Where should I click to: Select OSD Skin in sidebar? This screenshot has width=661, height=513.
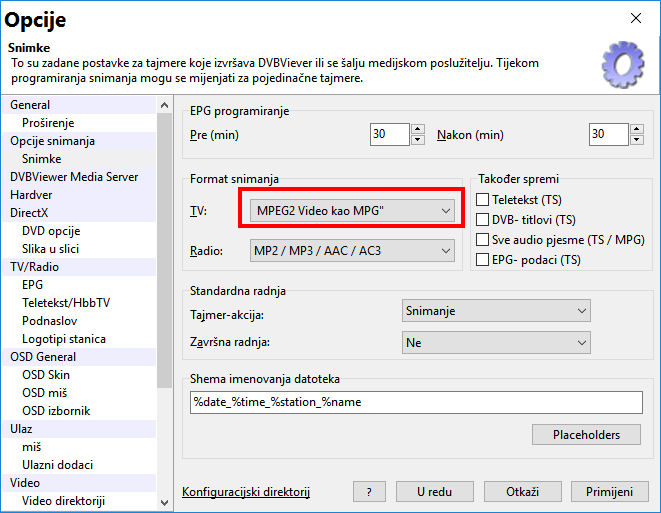point(48,375)
